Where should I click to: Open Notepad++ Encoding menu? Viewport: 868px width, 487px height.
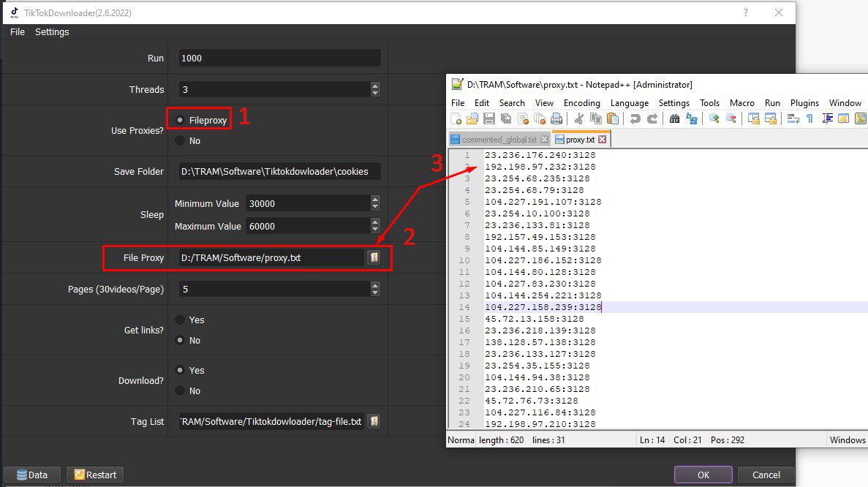tap(582, 103)
